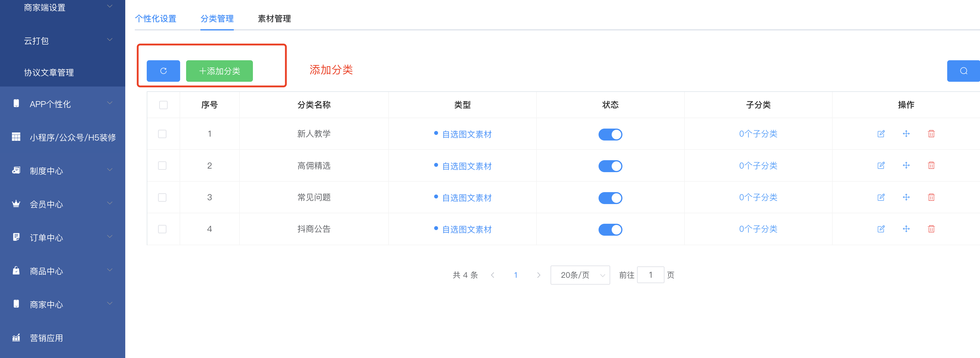
Task: Expand the 会员中心 menu chevron
Action: [x=109, y=203]
